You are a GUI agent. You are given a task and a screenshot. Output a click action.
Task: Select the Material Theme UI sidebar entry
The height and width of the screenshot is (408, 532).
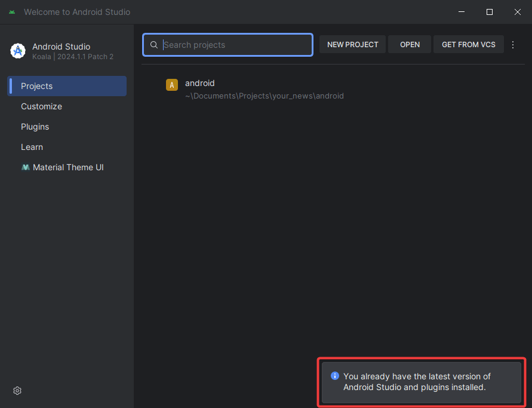pos(68,167)
